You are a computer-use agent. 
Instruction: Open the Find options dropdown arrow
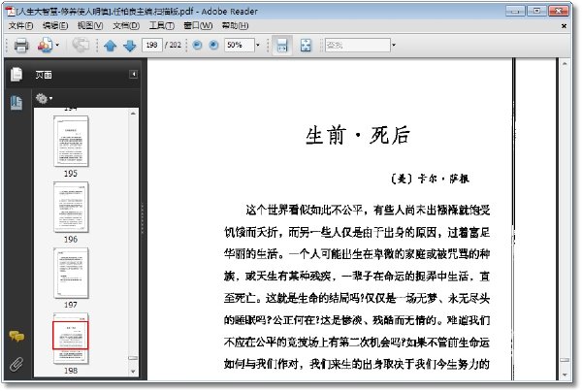(x=394, y=46)
